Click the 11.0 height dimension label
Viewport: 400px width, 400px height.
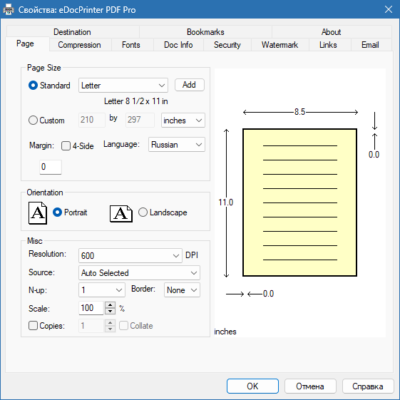point(226,202)
